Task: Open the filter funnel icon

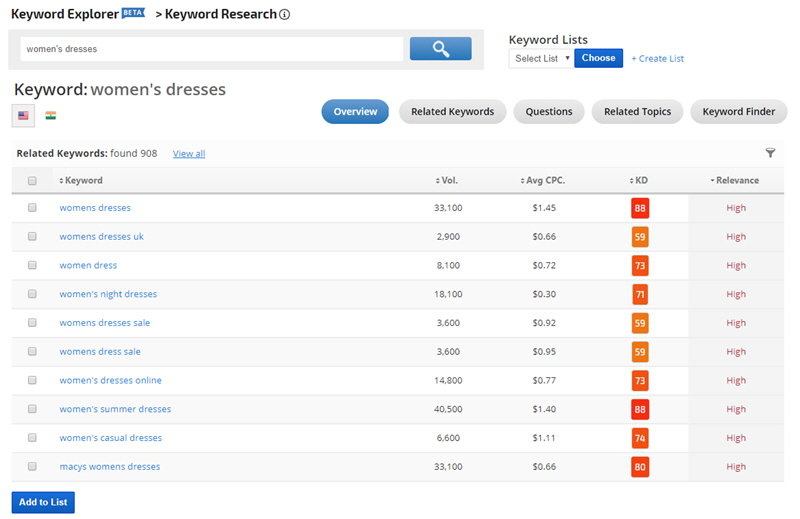Action: 770,153
